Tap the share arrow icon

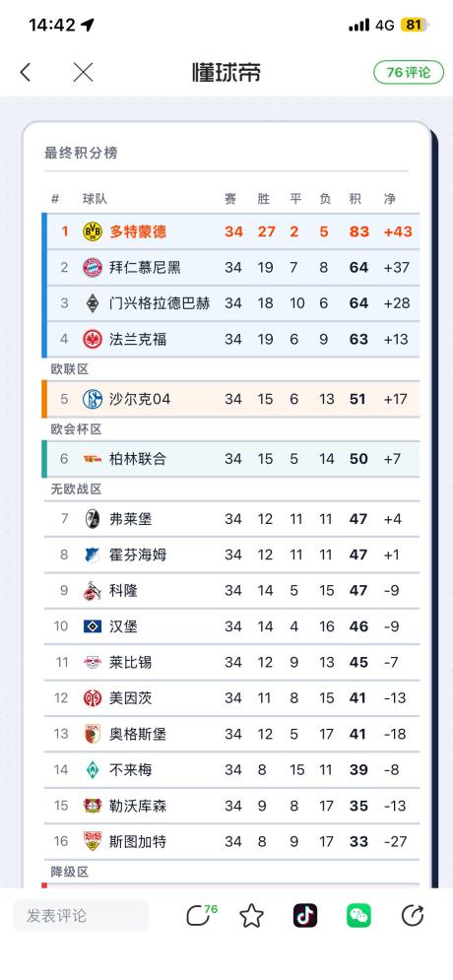tap(413, 916)
